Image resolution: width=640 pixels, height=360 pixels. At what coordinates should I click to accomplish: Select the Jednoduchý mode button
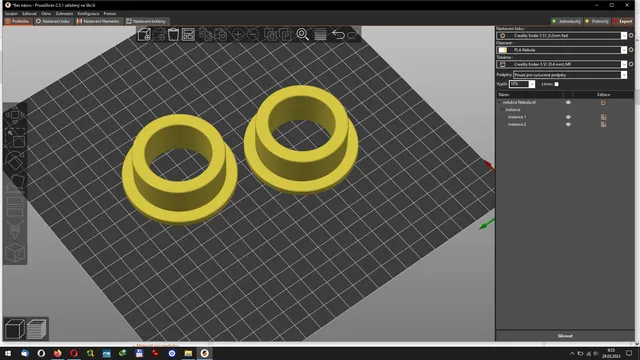[567, 21]
